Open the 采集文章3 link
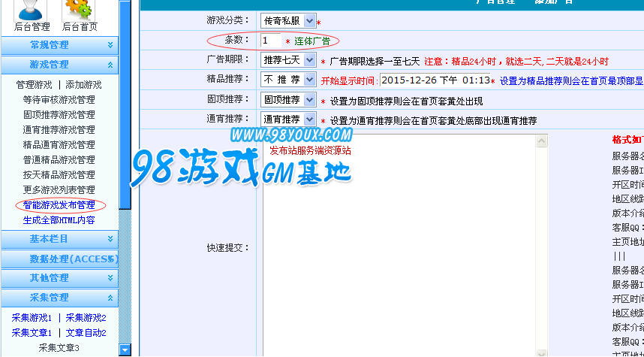644x357 pixels. pyautogui.click(x=59, y=348)
